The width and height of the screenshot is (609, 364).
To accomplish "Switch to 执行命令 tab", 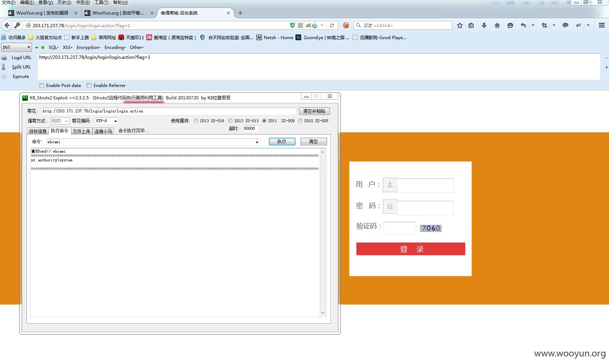I will (60, 131).
